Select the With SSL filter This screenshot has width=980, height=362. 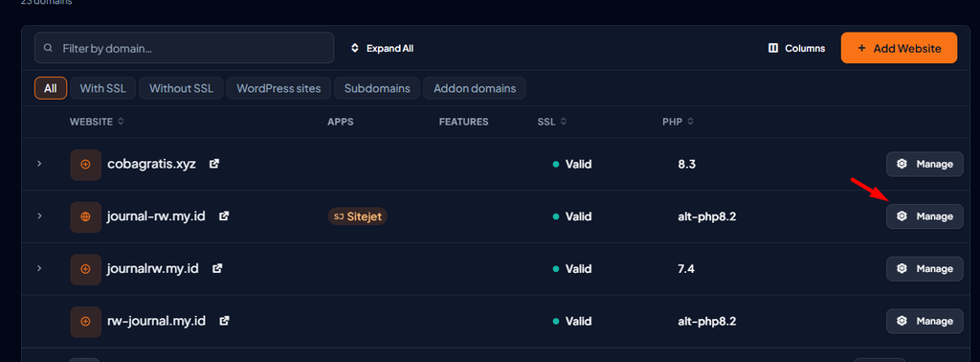click(103, 88)
